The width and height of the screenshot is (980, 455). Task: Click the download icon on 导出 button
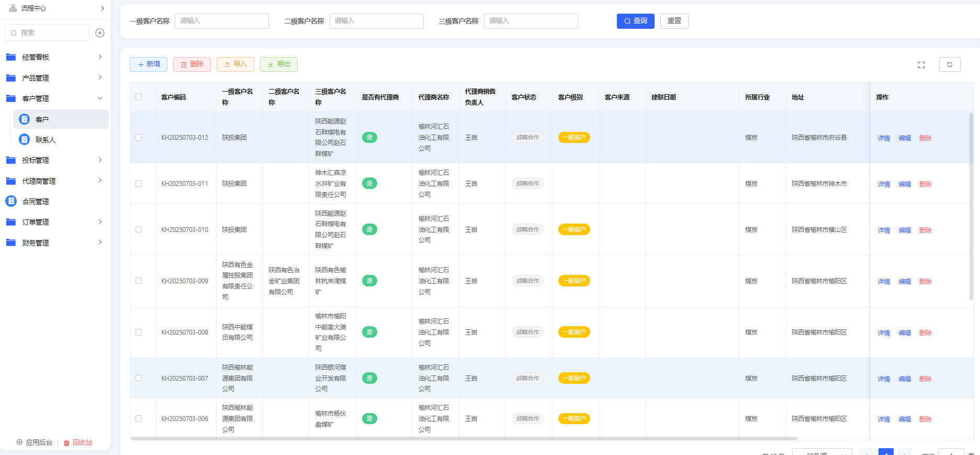[271, 64]
